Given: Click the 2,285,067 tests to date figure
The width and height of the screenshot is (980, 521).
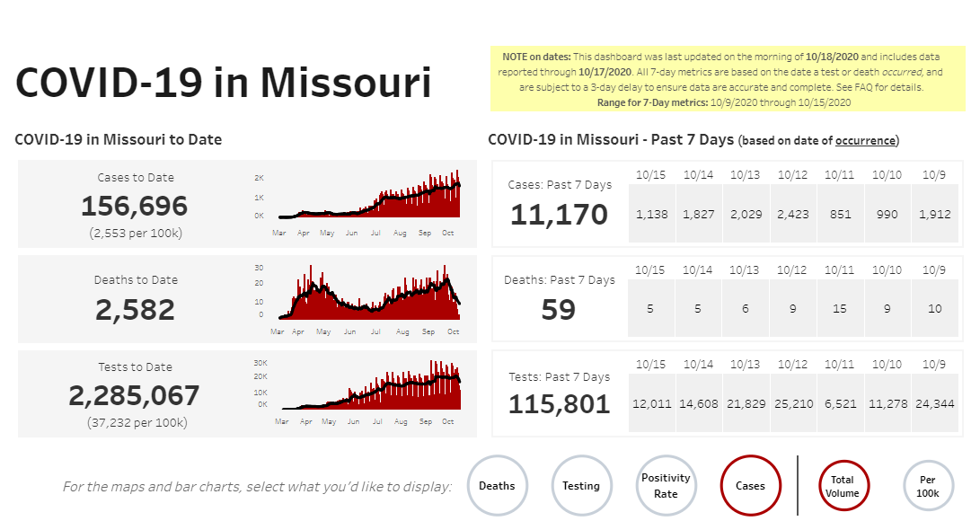Looking at the screenshot, I should coord(135,395).
